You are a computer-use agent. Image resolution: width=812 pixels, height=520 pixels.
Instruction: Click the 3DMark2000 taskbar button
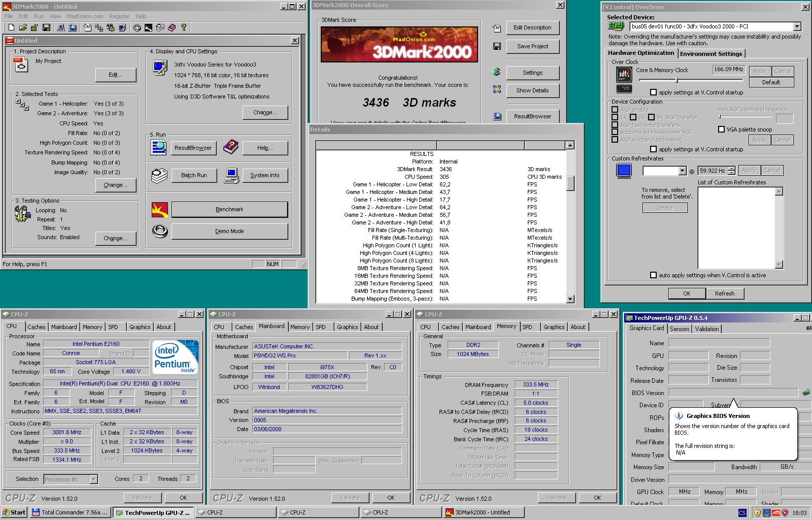click(x=484, y=512)
